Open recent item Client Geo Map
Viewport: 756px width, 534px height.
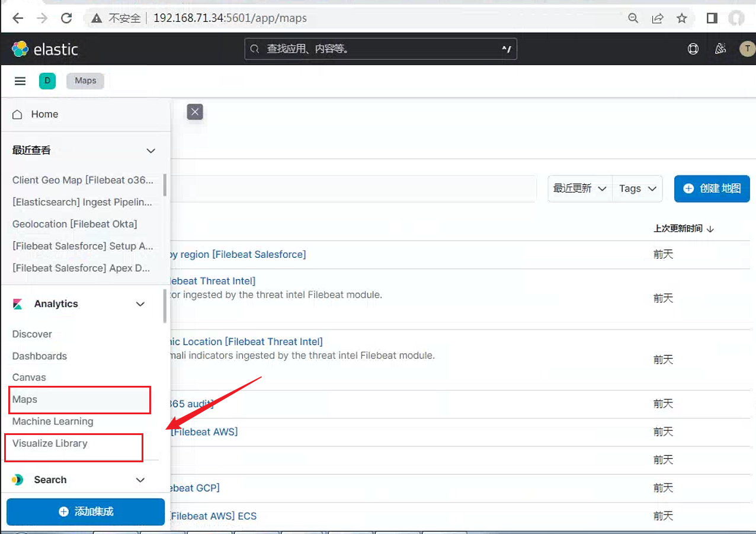[x=83, y=180]
